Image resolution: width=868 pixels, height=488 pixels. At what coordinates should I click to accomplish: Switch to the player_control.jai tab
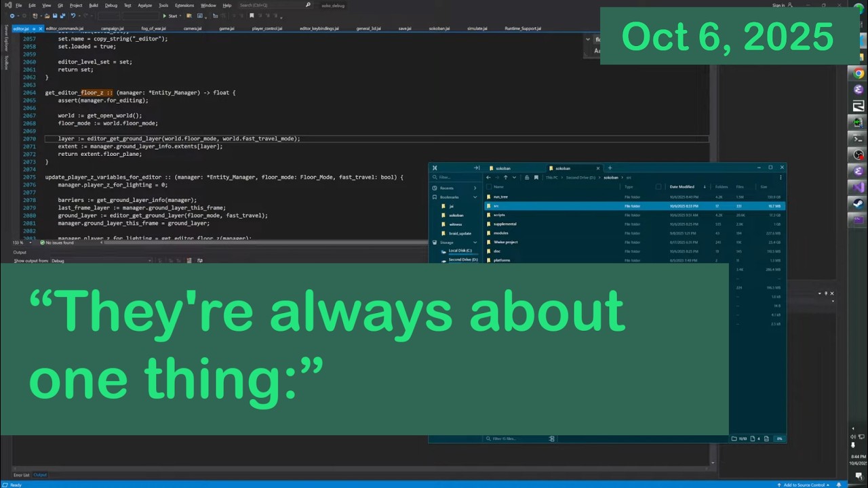(x=267, y=28)
